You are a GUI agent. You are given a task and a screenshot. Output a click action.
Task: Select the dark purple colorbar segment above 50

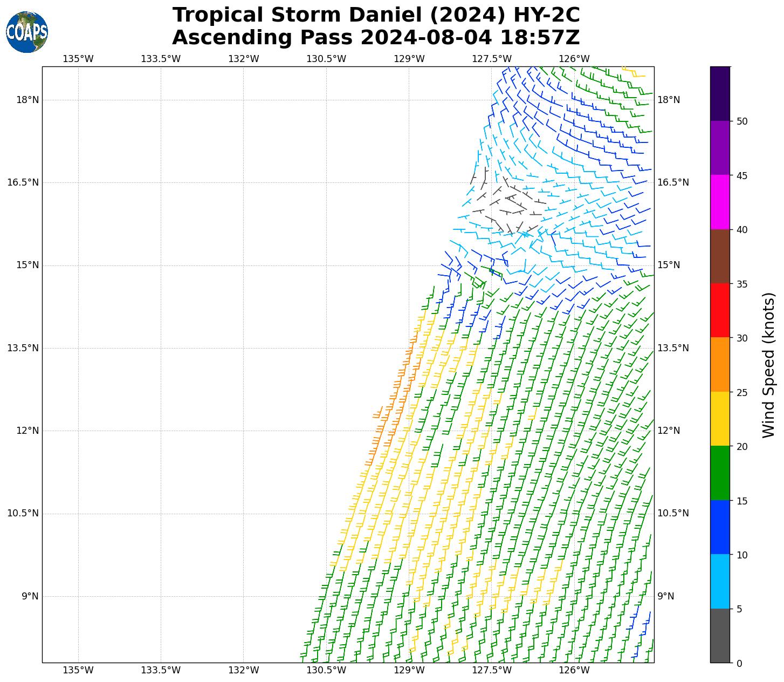pos(719,93)
